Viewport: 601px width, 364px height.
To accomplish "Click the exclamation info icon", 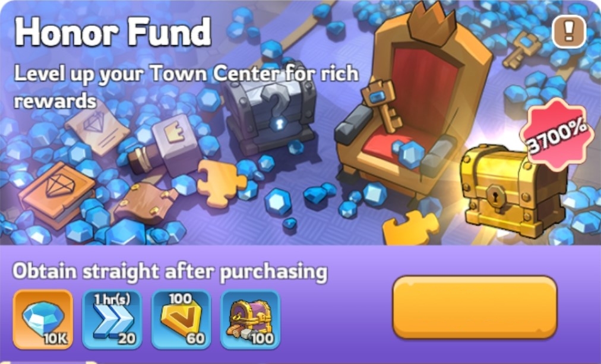I will pos(569,31).
